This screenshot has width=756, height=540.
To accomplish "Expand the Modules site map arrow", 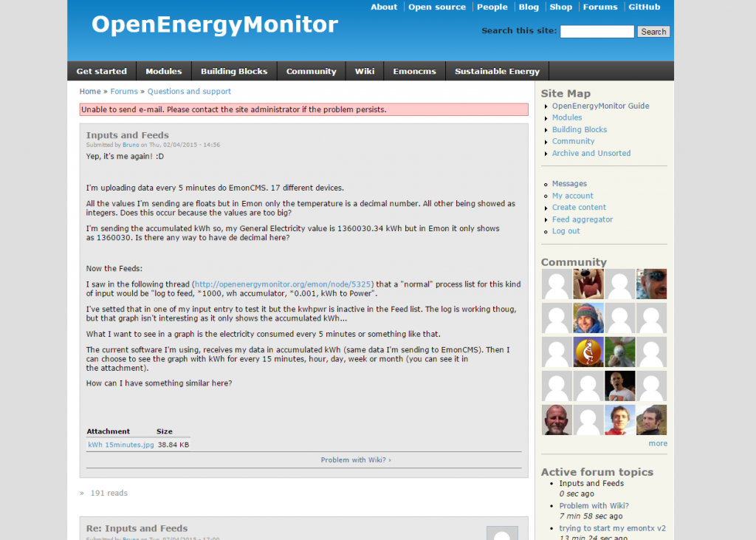I will click(x=546, y=118).
